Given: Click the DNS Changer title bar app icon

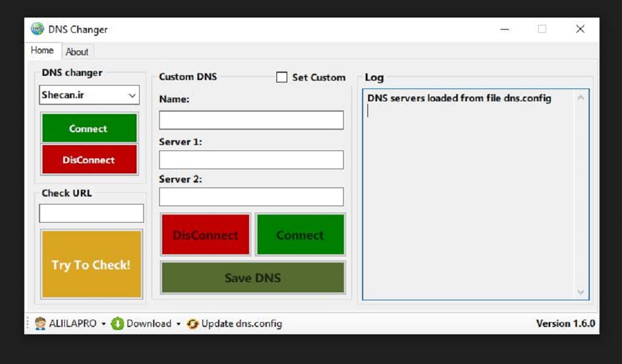Looking at the screenshot, I should pyautogui.click(x=38, y=29).
